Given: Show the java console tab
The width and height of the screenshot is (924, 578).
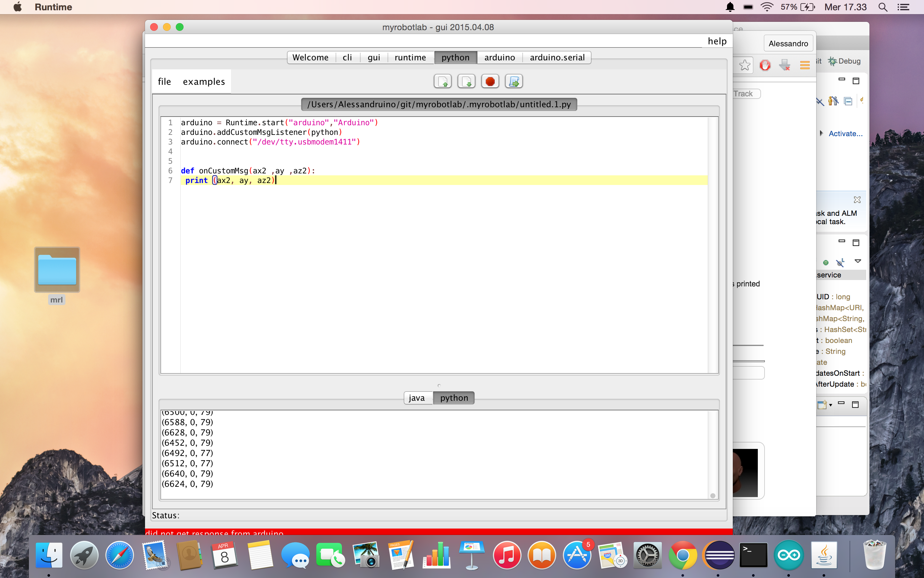Looking at the screenshot, I should pyautogui.click(x=416, y=398).
